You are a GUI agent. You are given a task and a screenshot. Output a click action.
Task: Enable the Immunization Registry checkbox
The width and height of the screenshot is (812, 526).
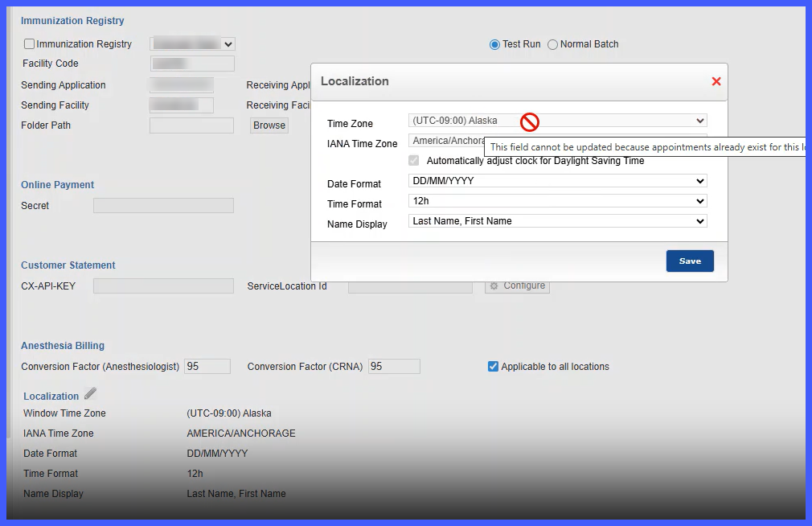[30, 44]
